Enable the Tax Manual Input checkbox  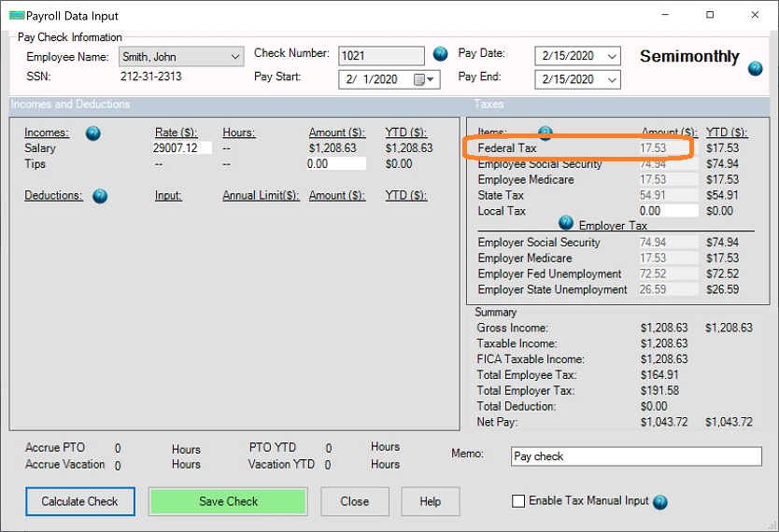(x=518, y=501)
